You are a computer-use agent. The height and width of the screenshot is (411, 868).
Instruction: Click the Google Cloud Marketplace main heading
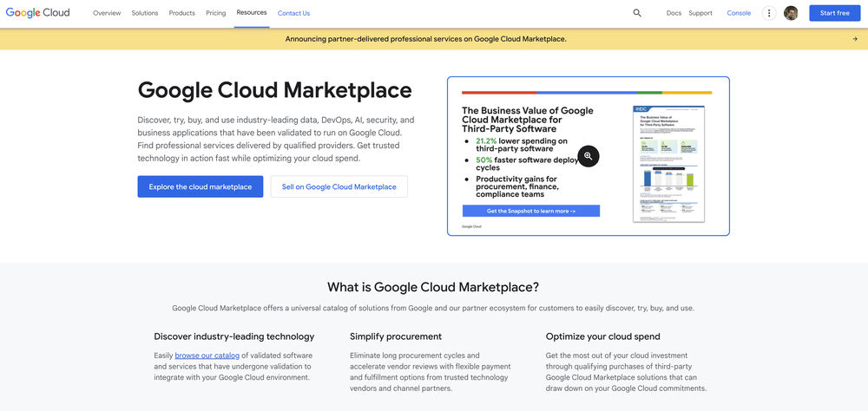274,90
